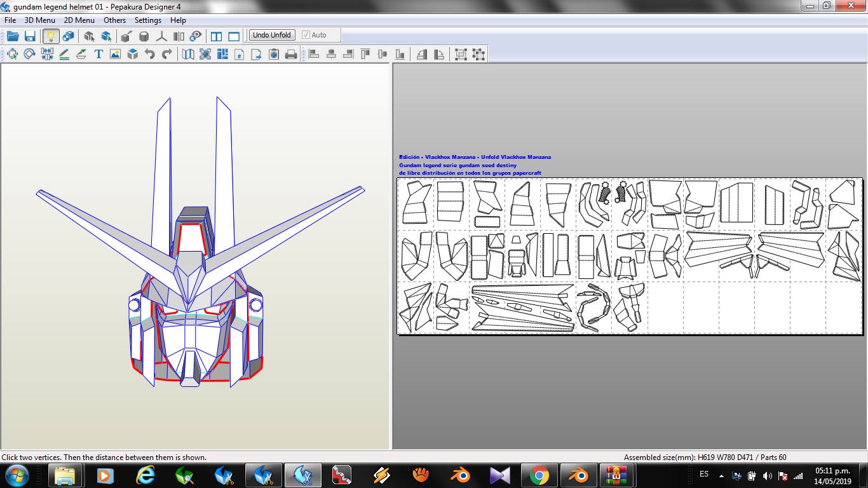Align selected parts to the top
The width and height of the screenshot is (868, 488).
[365, 54]
